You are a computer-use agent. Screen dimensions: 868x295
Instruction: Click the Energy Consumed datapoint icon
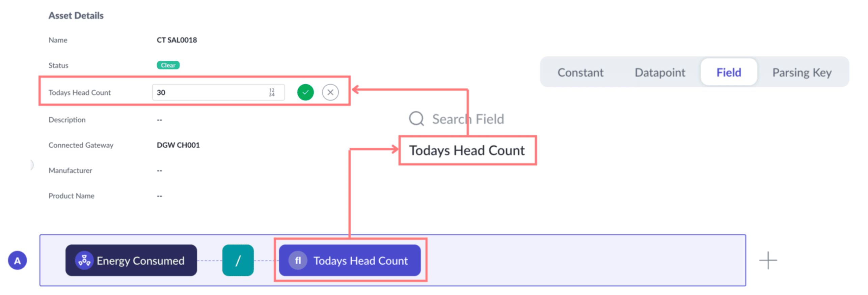84,260
